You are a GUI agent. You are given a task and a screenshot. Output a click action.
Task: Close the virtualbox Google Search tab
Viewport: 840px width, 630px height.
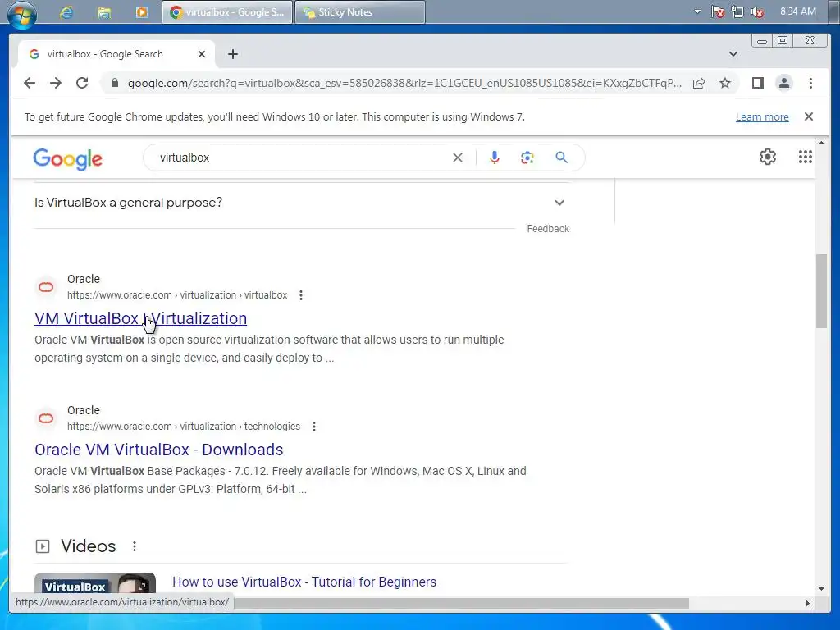click(202, 54)
